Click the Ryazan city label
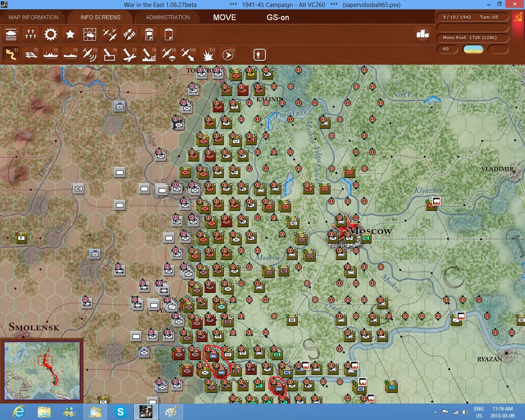 coord(490,359)
